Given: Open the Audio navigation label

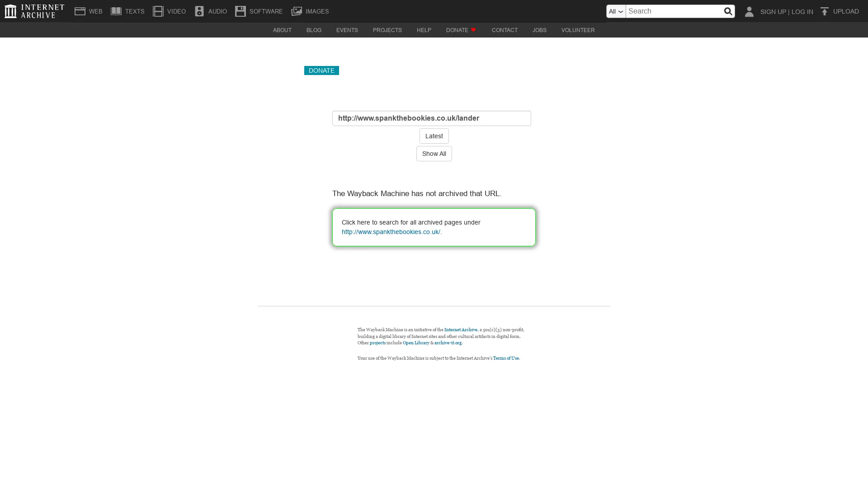Looking at the screenshot, I should [217, 11].
